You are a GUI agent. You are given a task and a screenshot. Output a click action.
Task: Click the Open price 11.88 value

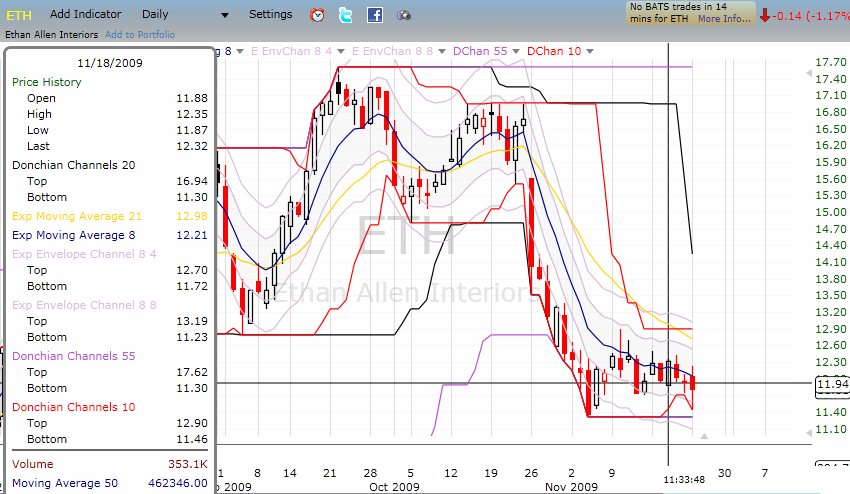point(192,98)
